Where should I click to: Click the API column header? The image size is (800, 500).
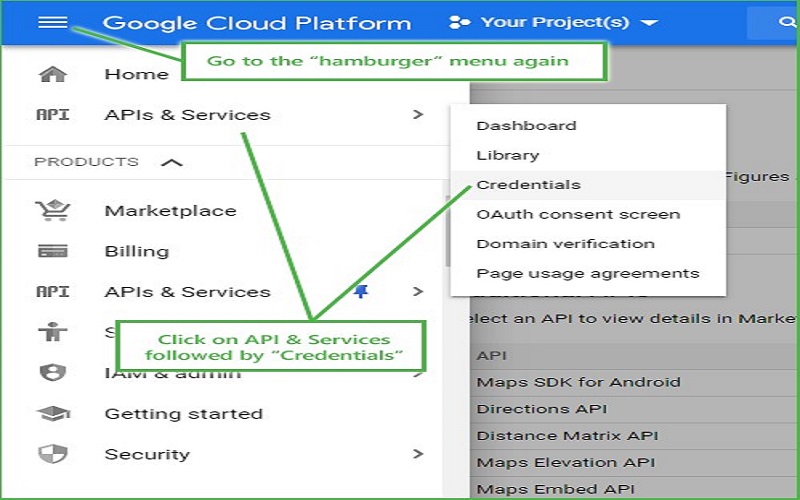(491, 355)
